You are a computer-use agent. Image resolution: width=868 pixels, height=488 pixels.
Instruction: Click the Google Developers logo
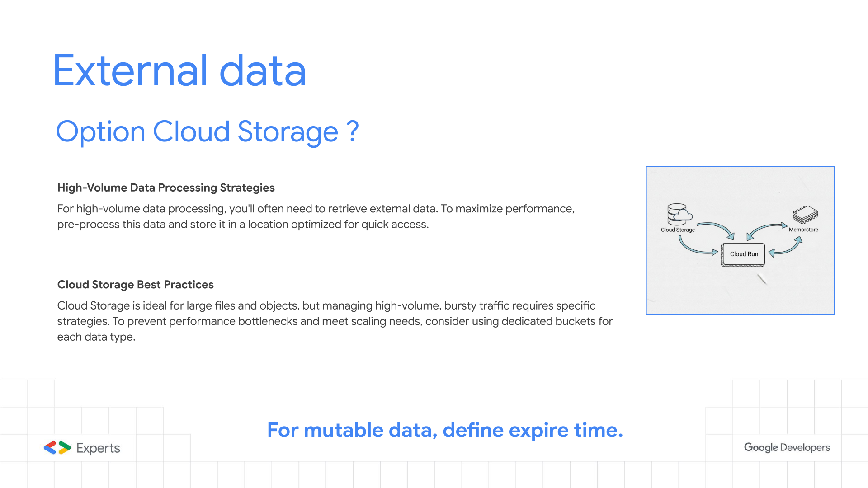tap(787, 447)
